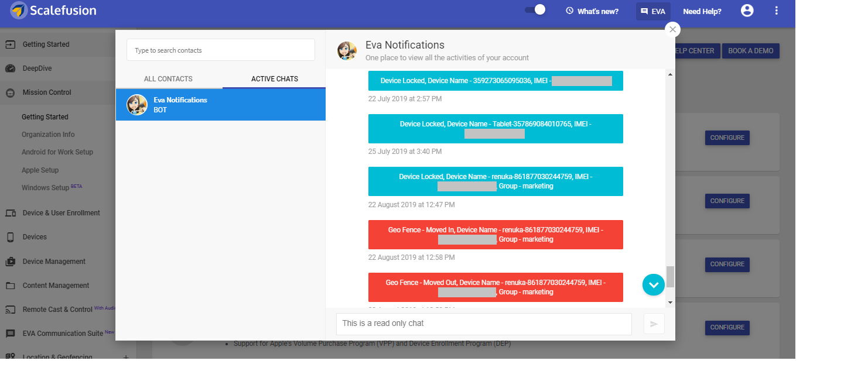Click the Getting Started sidebar icon
The height and width of the screenshot is (388, 868).
11,44
